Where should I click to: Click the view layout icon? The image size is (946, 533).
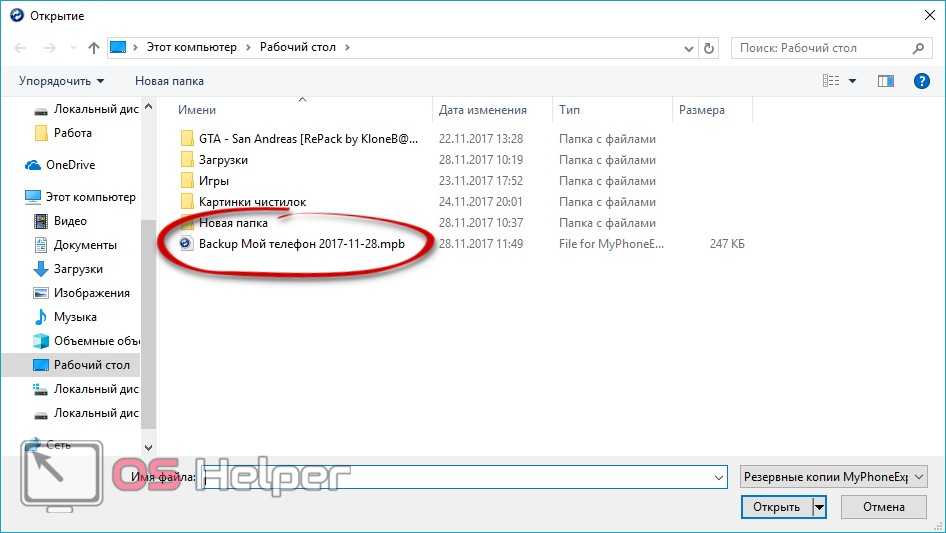[831, 81]
